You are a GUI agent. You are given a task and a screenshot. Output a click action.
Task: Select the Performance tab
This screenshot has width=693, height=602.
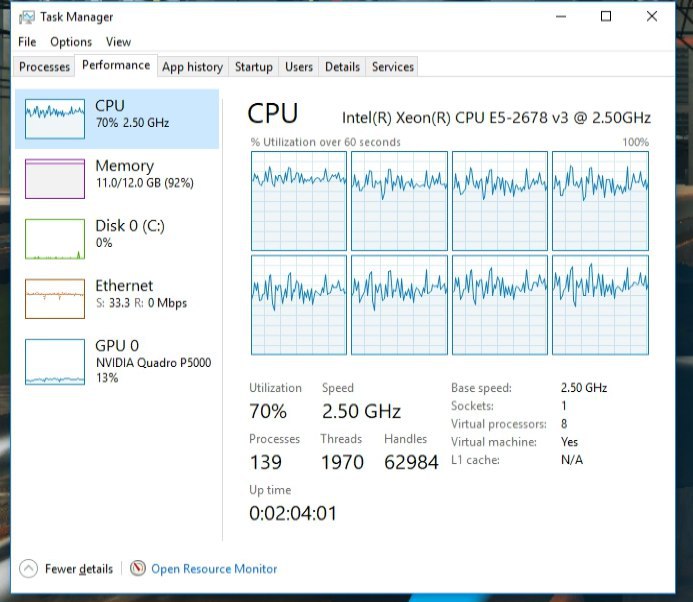[x=116, y=65]
